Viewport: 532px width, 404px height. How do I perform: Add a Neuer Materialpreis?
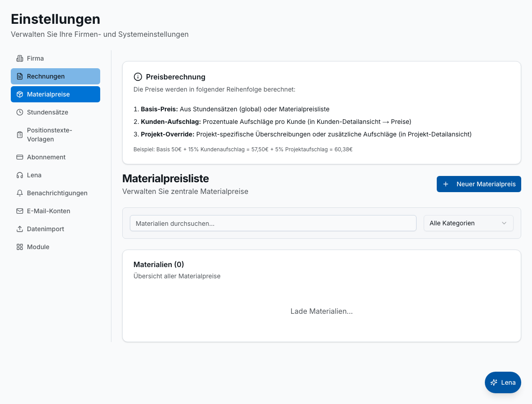[479, 184]
